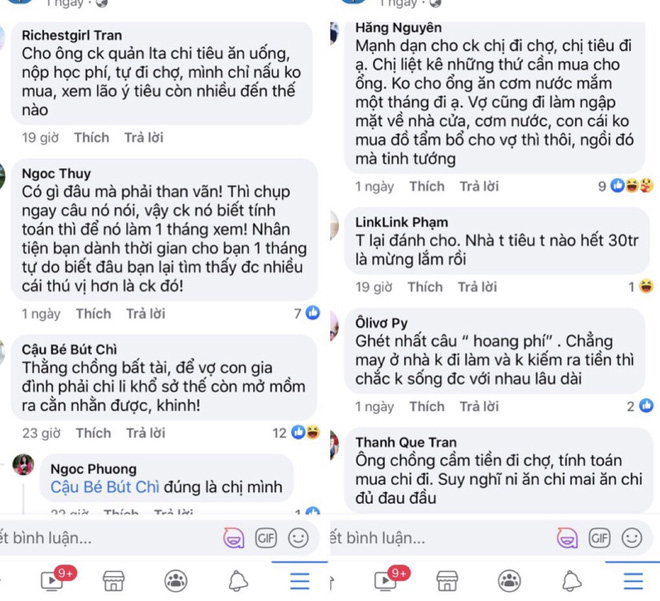Open the notifications bell in the right panel

click(571, 580)
